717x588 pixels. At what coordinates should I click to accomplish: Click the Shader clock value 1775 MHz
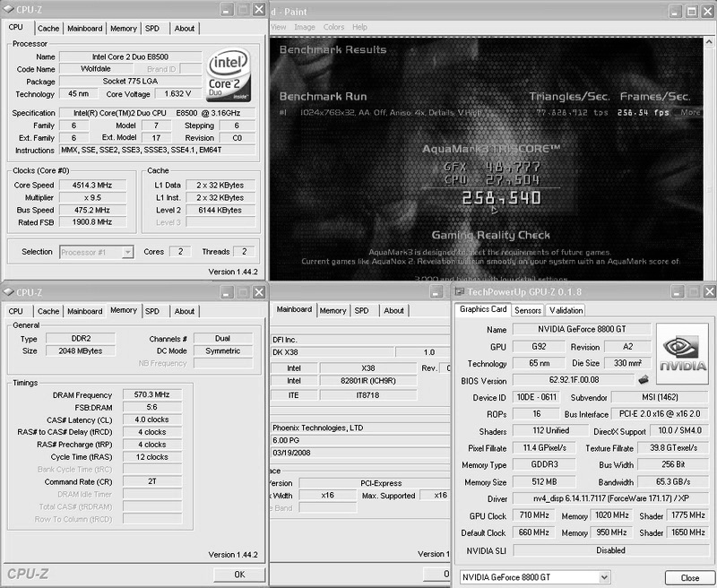688,515
